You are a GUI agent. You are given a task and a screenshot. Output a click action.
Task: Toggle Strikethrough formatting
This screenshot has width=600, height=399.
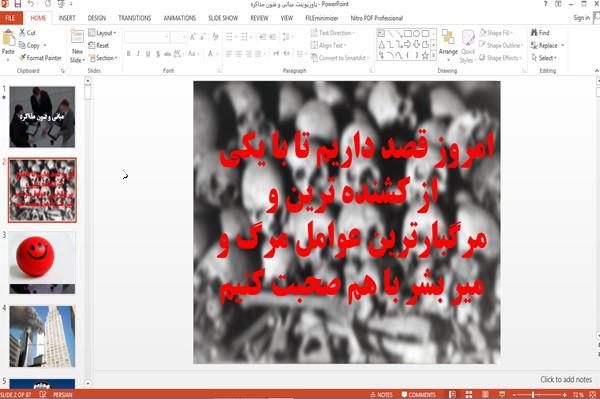167,54
